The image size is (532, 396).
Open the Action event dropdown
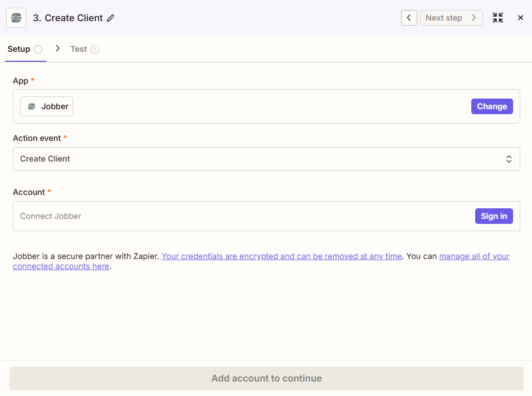(x=266, y=159)
